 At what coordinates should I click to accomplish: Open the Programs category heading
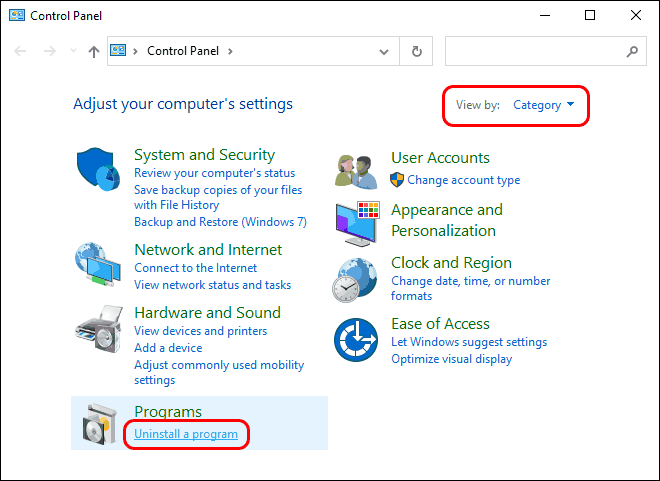click(168, 412)
